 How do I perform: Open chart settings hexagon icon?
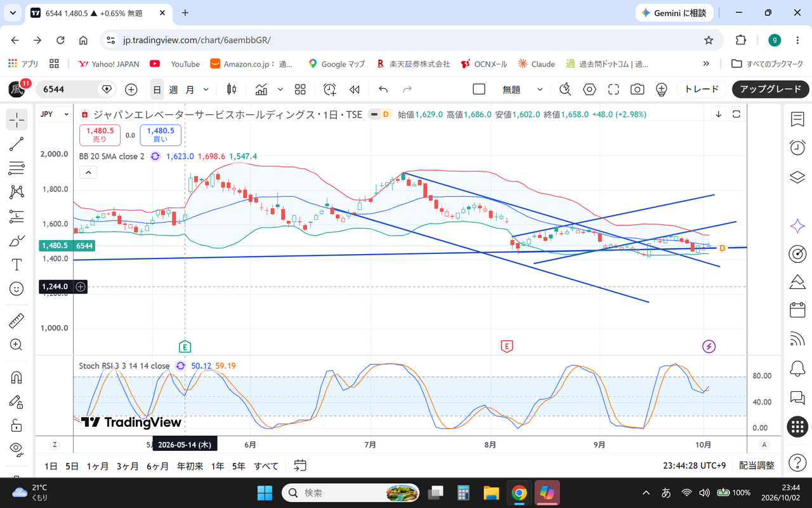589,90
